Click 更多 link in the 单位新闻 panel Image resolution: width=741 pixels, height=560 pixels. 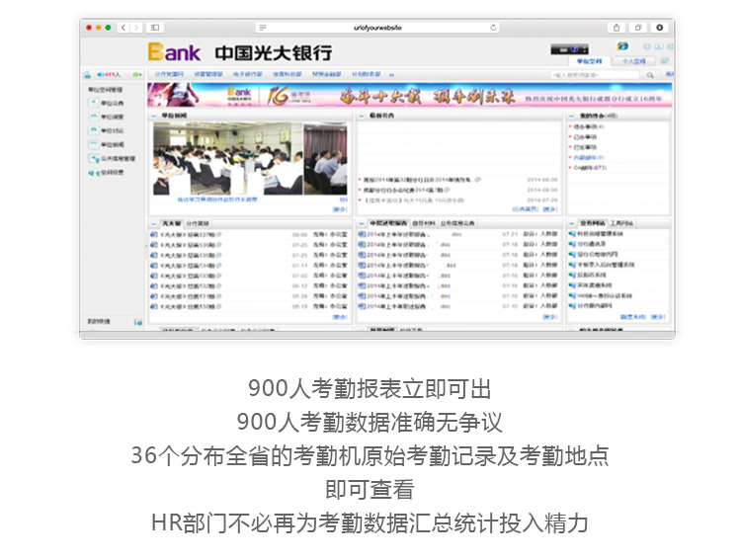[340, 209]
